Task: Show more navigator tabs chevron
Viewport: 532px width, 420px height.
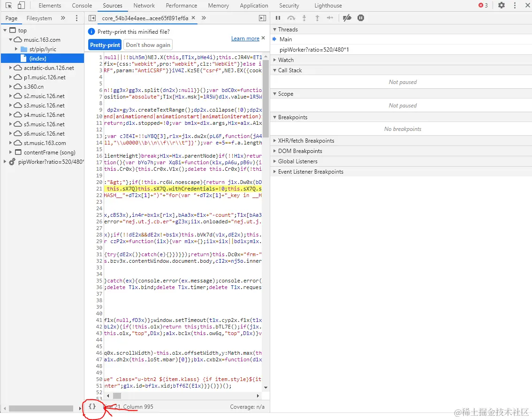Action: (63, 18)
